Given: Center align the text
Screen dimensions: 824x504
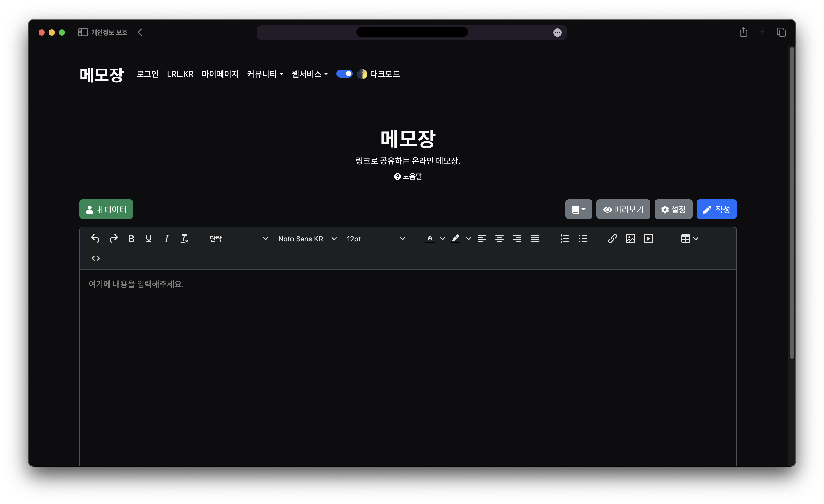Looking at the screenshot, I should click(499, 239).
